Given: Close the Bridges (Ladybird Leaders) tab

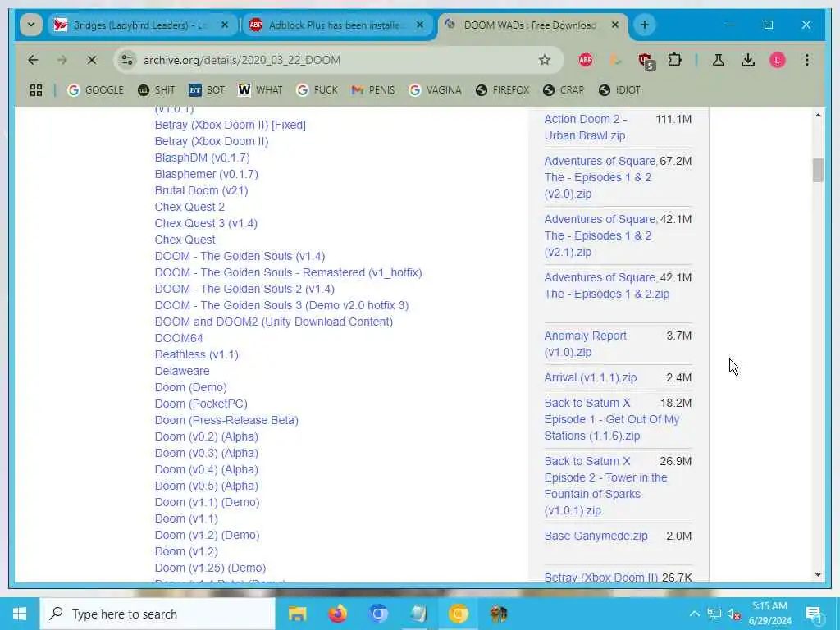Looking at the screenshot, I should point(225,25).
